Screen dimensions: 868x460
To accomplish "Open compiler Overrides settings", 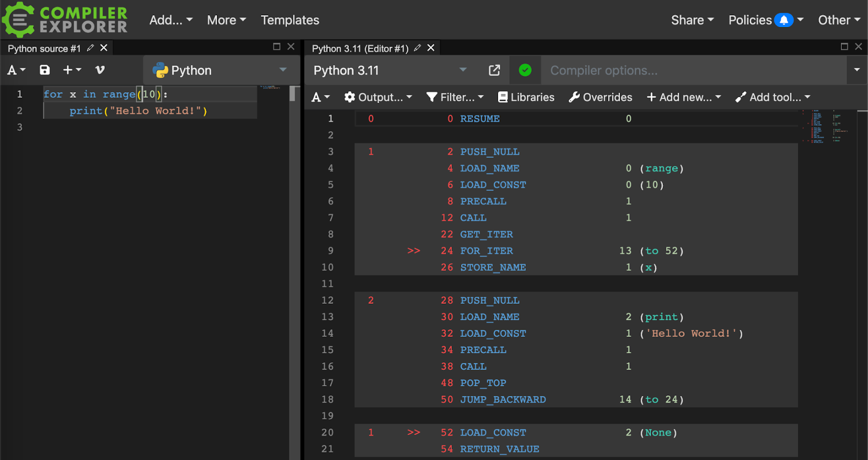I will 601,97.
